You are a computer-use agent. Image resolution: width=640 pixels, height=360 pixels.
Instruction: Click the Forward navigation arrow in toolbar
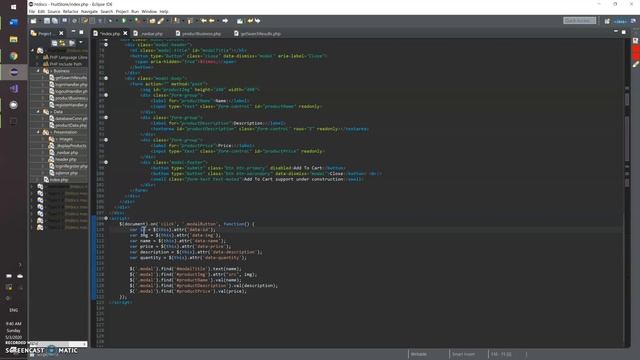tap(225, 21)
